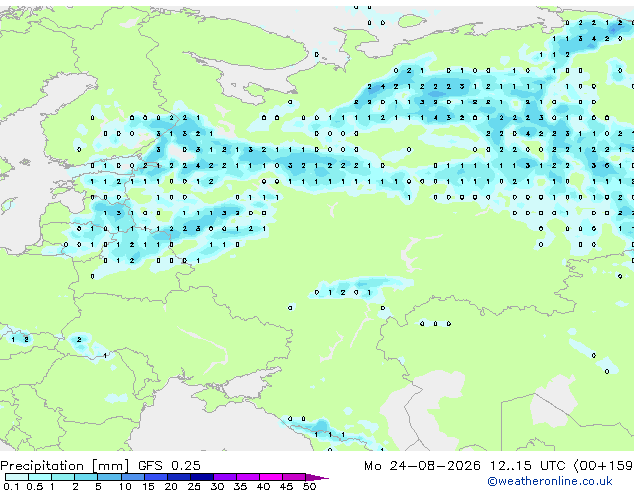Click the '0.5' legend scale label
Screen dimensions: 634x490
[x=34, y=486]
